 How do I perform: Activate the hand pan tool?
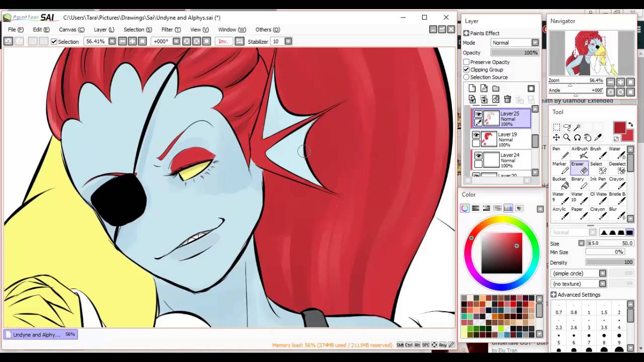(588, 138)
